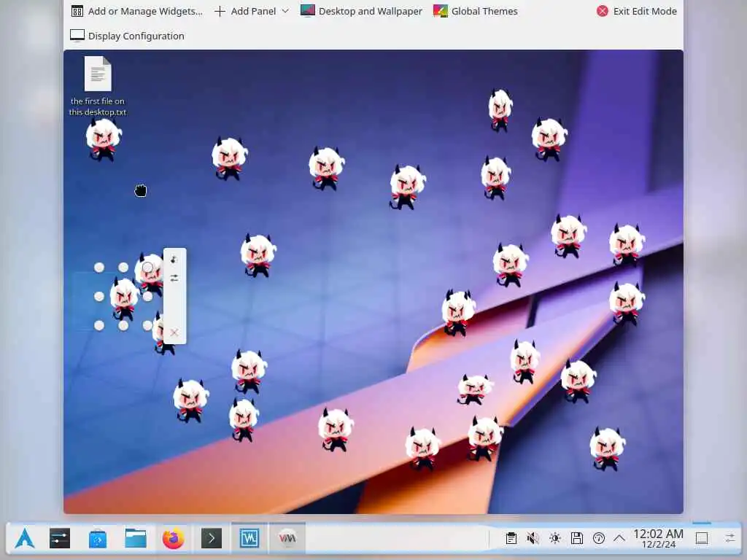Open the Arch application launcher
The image size is (747, 560).
[x=25, y=539]
